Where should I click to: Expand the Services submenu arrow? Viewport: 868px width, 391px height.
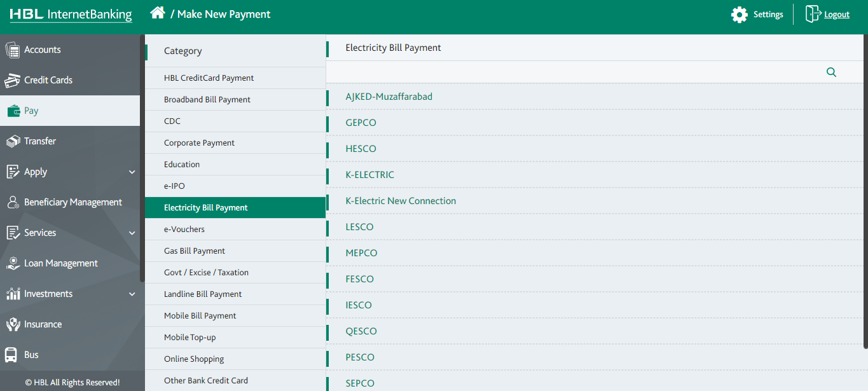click(x=132, y=233)
